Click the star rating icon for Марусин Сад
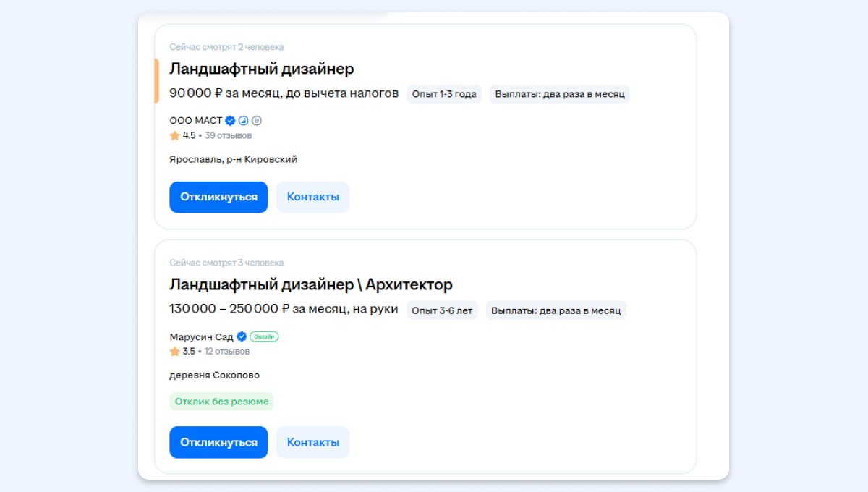This screenshot has width=868, height=492. (x=174, y=352)
